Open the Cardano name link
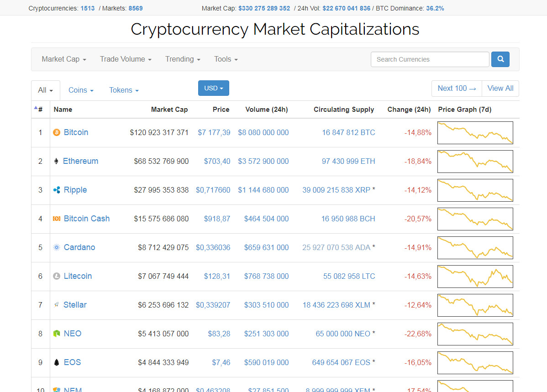 point(79,248)
